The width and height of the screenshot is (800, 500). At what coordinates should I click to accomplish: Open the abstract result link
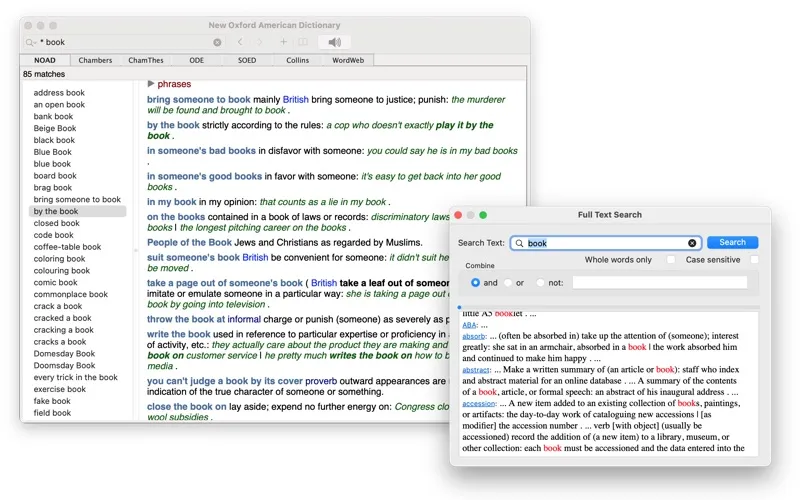[x=476, y=370]
